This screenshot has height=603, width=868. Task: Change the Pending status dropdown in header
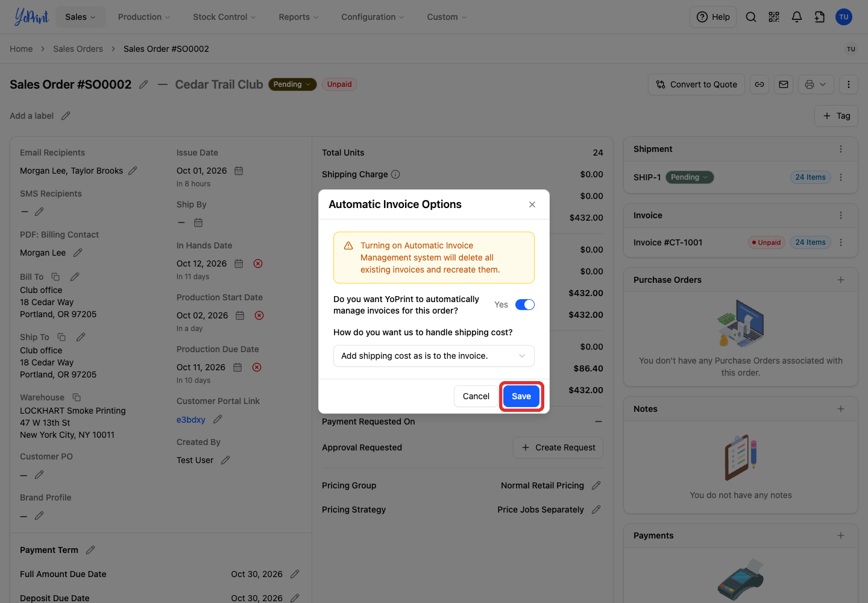[292, 84]
